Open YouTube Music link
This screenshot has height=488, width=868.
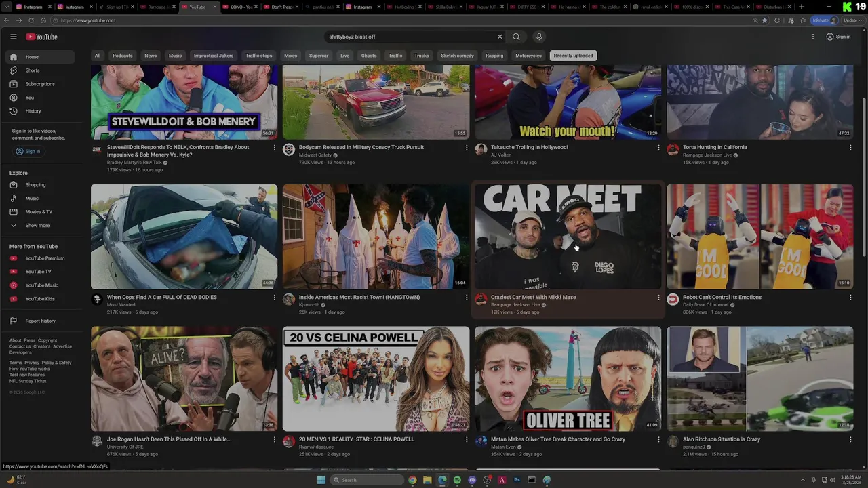(42, 285)
